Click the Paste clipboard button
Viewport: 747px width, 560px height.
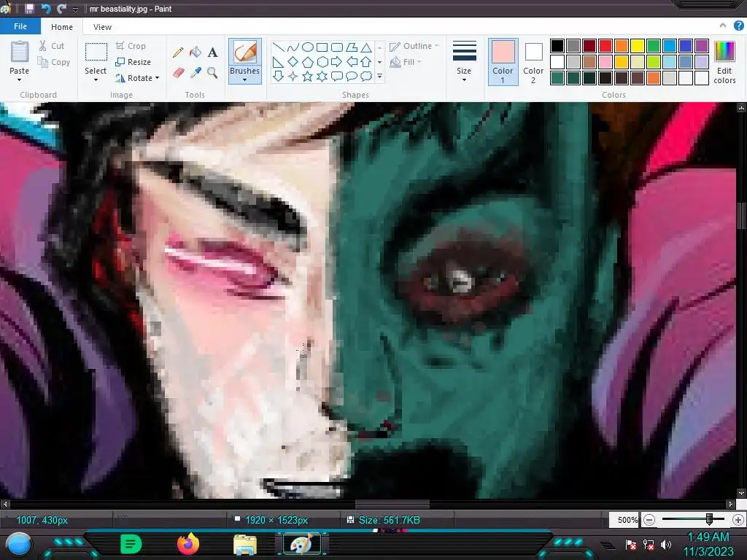tap(20, 58)
